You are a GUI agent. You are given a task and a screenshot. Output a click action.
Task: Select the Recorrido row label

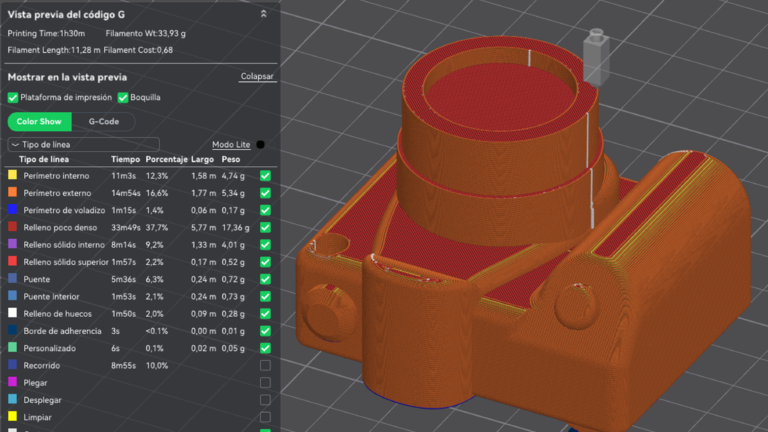(x=42, y=365)
